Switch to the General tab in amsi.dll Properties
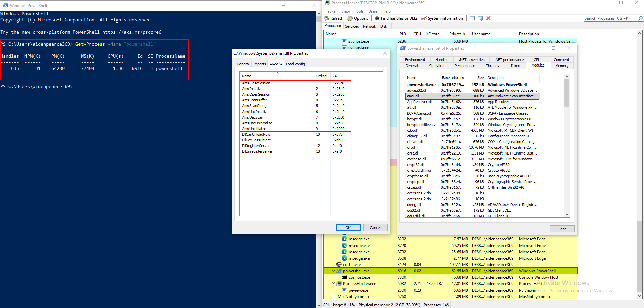This screenshot has width=644, height=308. pyautogui.click(x=243, y=64)
